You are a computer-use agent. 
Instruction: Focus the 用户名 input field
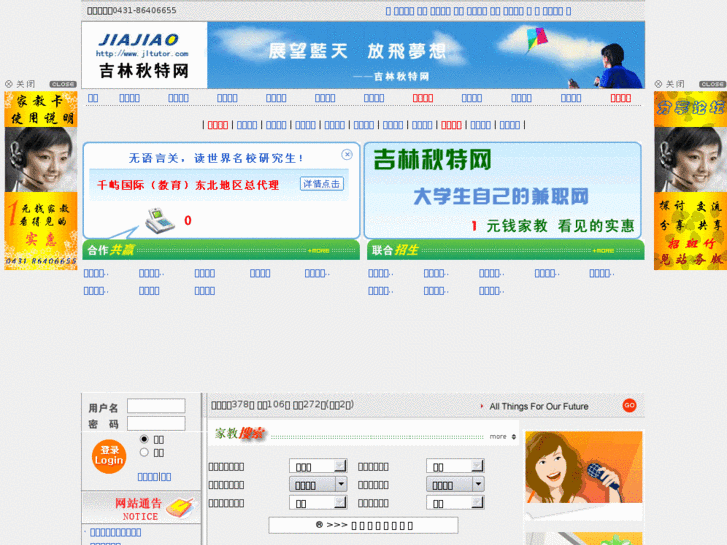point(156,406)
